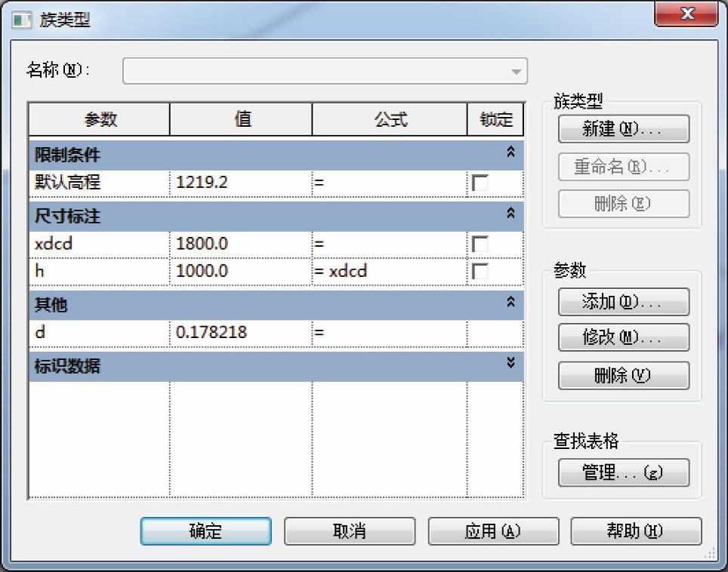Select the xdcd value 1800.0
Viewport: 728px width, 572px height.
coord(240,244)
